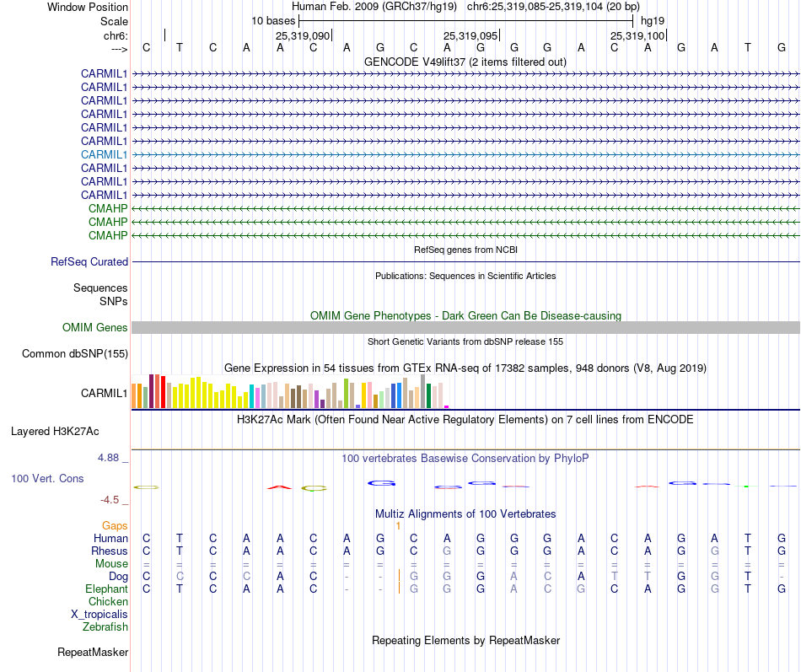Open Short Genetic Variants from dbSNP title
Screen dimensions: 801x672
(x=465, y=341)
